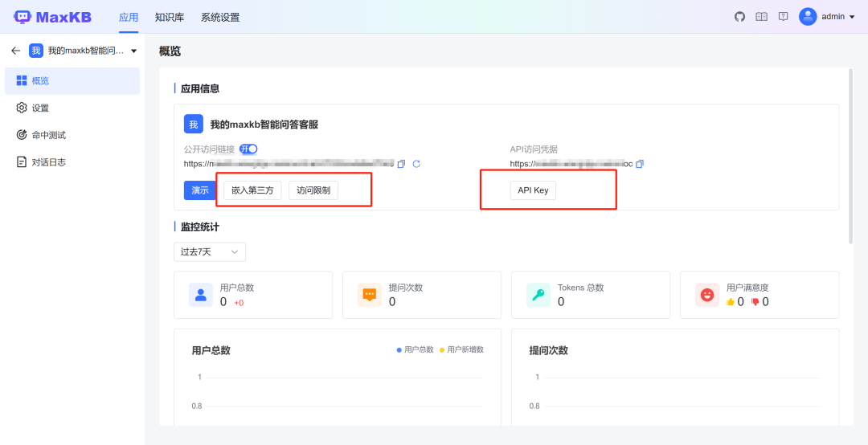The height and width of the screenshot is (445, 868).
Task: Click the API Key button
Action: point(533,190)
